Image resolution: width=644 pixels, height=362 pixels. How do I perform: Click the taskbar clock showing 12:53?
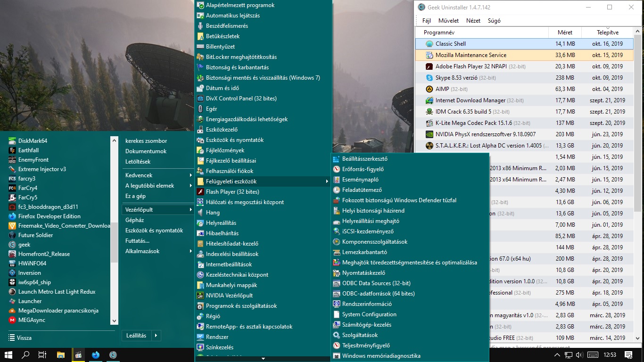click(610, 355)
